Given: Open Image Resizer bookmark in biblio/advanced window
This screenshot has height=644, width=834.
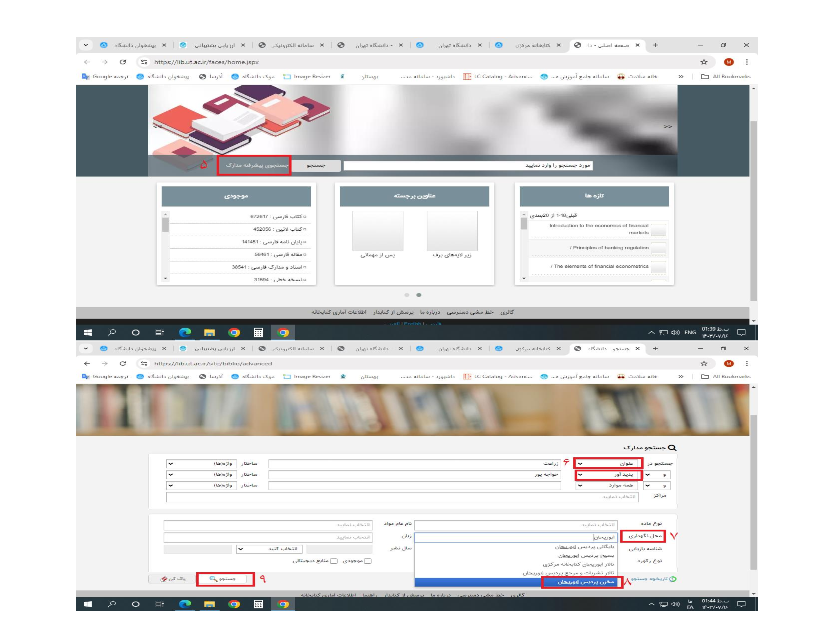Looking at the screenshot, I should pos(307,376).
